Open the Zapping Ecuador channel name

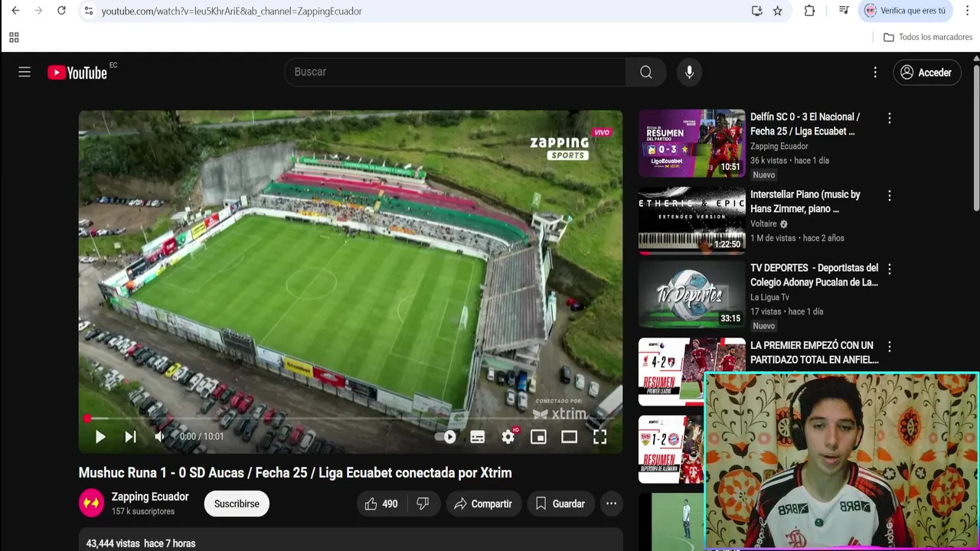[150, 497]
